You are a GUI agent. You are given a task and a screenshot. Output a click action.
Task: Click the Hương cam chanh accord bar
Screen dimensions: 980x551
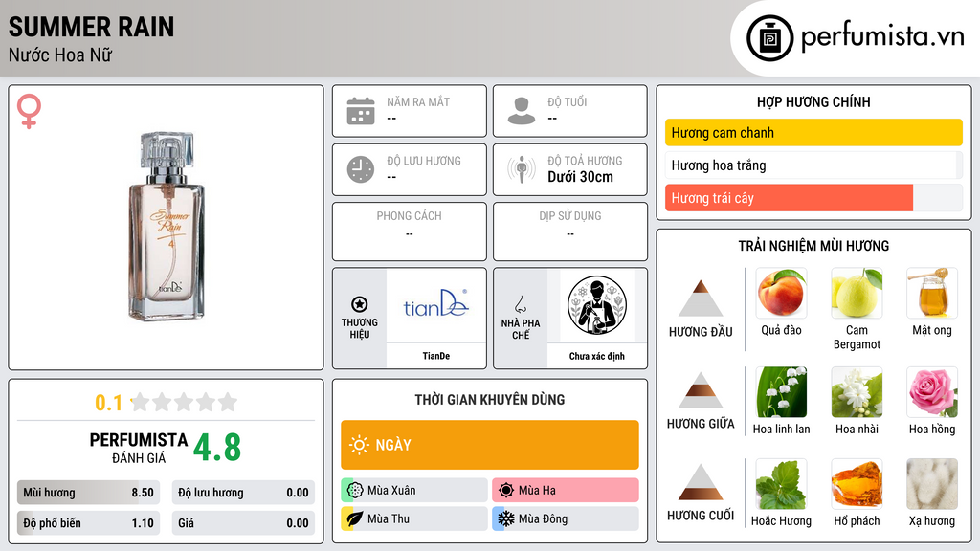pyautogui.click(x=813, y=132)
